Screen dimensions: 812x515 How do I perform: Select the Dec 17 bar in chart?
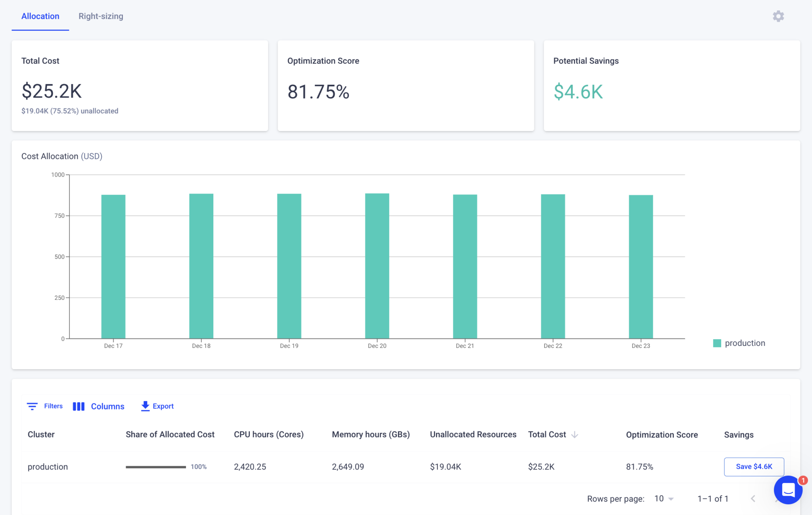tap(113, 265)
